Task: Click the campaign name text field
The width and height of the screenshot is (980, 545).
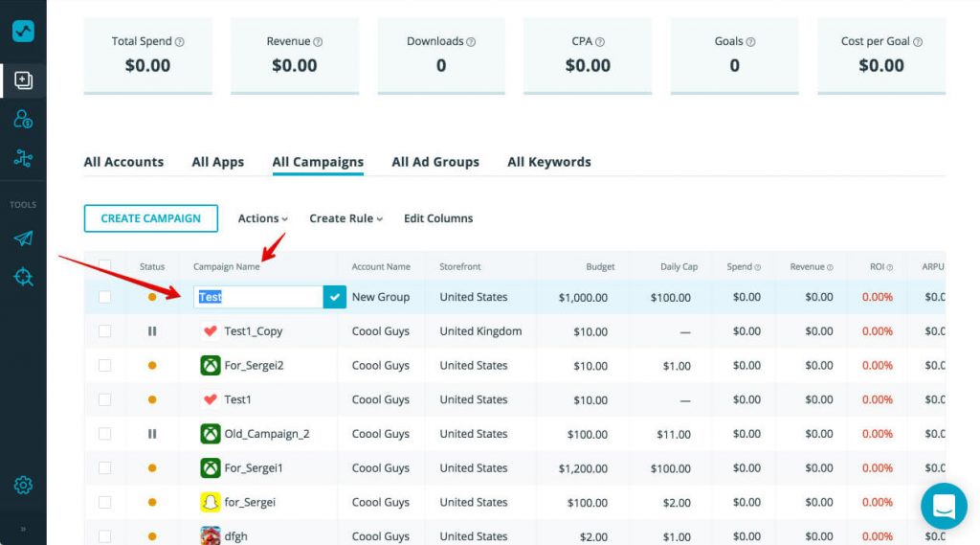Action: pyautogui.click(x=258, y=297)
